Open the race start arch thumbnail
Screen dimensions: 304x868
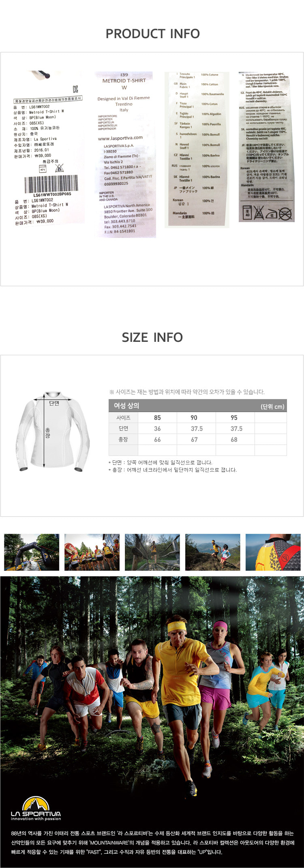coord(32,552)
